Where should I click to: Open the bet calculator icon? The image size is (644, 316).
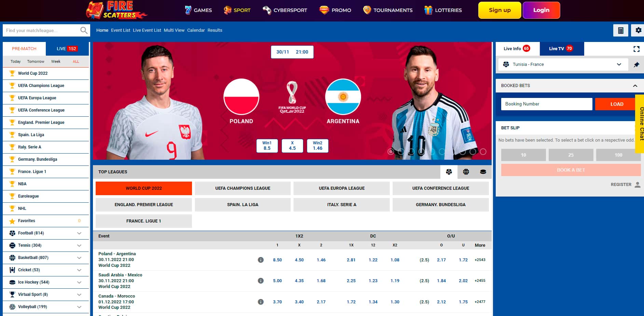coord(621,30)
